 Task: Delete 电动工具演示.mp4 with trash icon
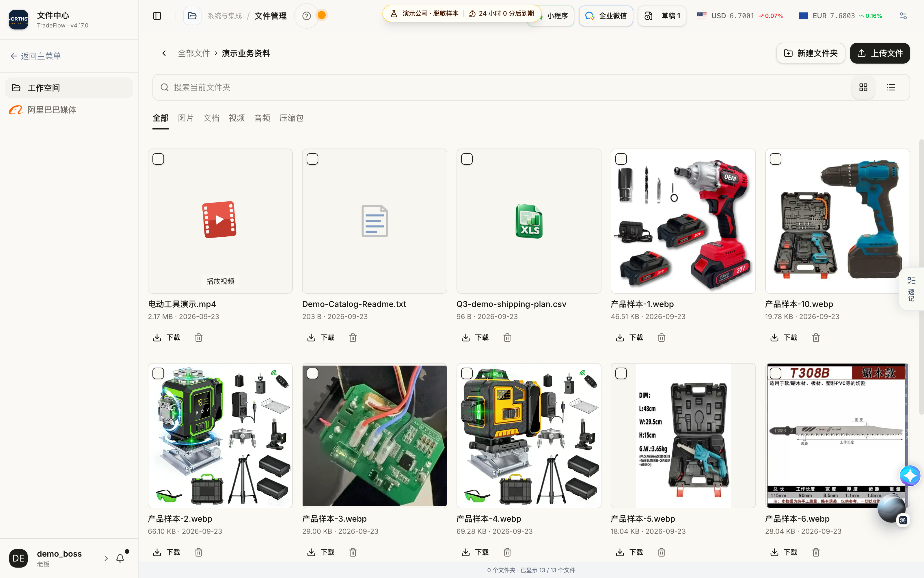tap(199, 338)
